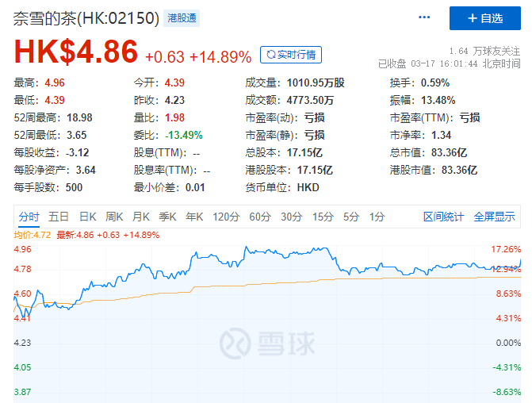Image resolution: width=532 pixels, height=403 pixels.
Task: Click 每股收益 value -3.12
Action: (78, 152)
